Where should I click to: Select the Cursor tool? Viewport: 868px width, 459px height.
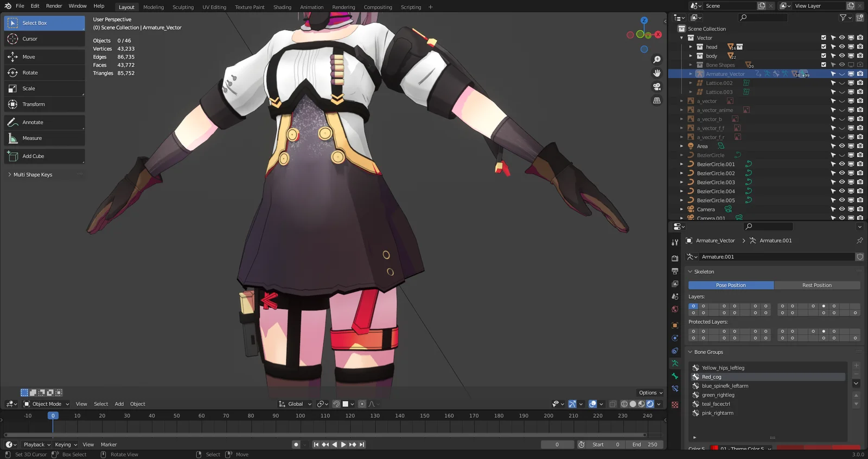(x=44, y=39)
